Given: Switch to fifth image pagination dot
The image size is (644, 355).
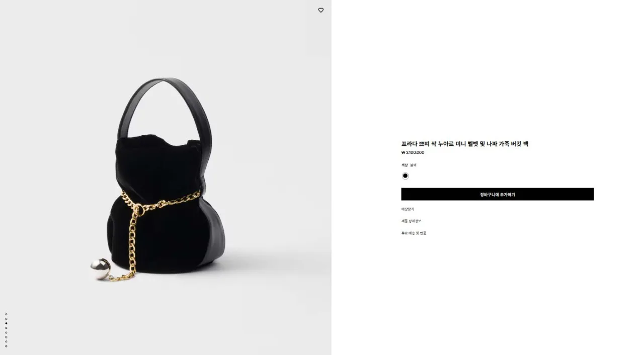Looking at the screenshot, I should click(x=6, y=332).
